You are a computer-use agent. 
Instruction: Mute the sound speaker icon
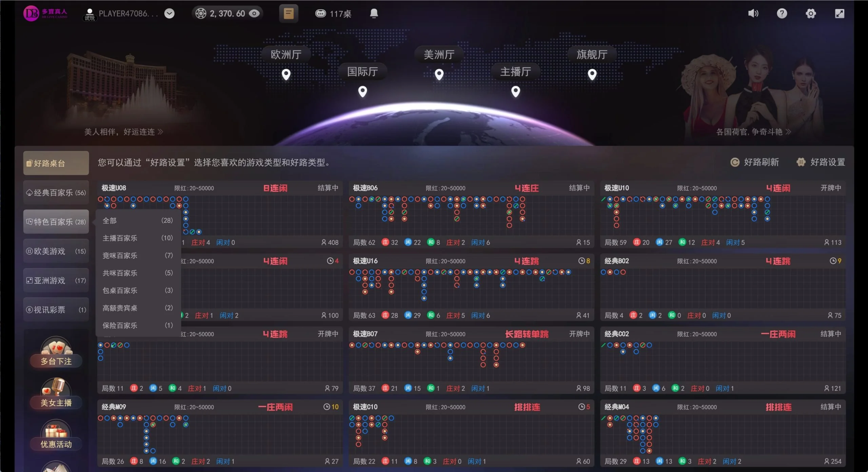pyautogui.click(x=753, y=14)
